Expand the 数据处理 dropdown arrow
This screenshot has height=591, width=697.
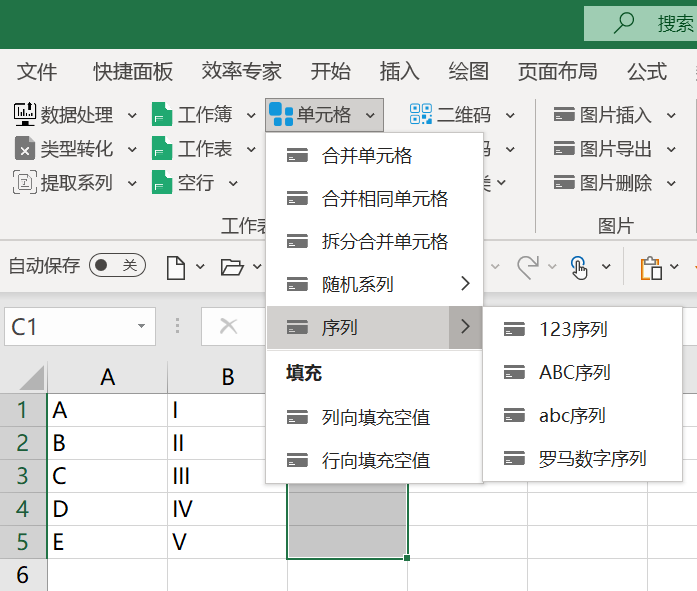132,116
